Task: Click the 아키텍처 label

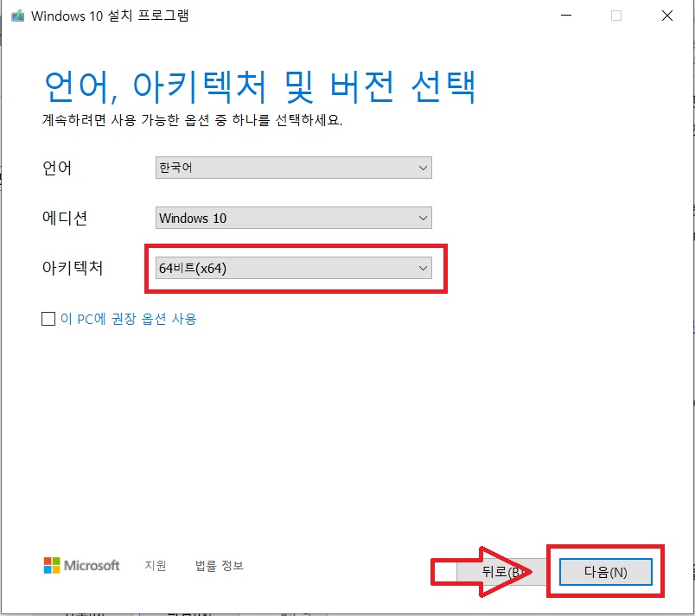Action: point(73,268)
